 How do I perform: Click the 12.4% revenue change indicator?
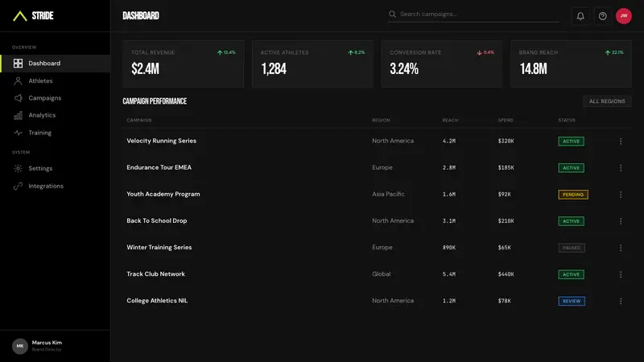(x=226, y=52)
